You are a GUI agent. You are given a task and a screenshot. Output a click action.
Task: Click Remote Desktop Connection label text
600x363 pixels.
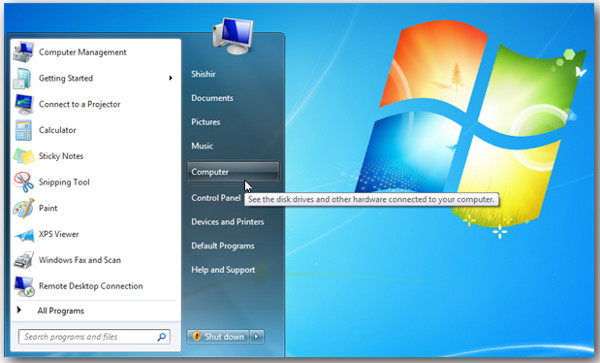(x=91, y=286)
